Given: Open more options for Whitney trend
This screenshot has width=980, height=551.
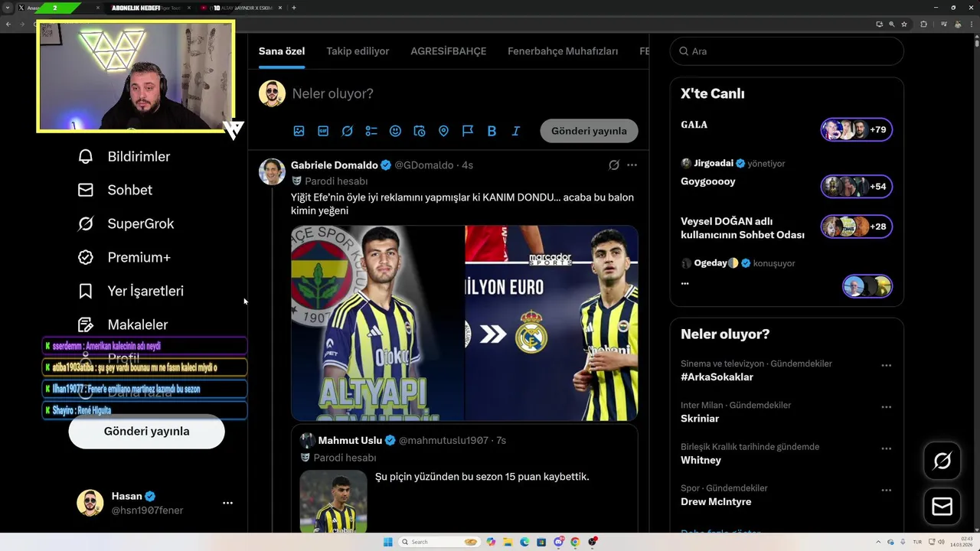Looking at the screenshot, I should (886, 448).
